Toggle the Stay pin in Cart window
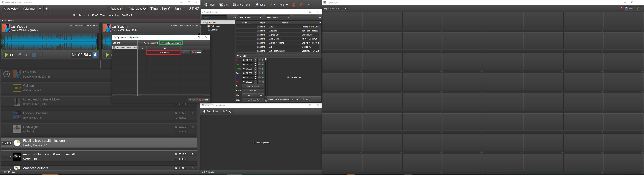644x175 pixels. point(227,112)
